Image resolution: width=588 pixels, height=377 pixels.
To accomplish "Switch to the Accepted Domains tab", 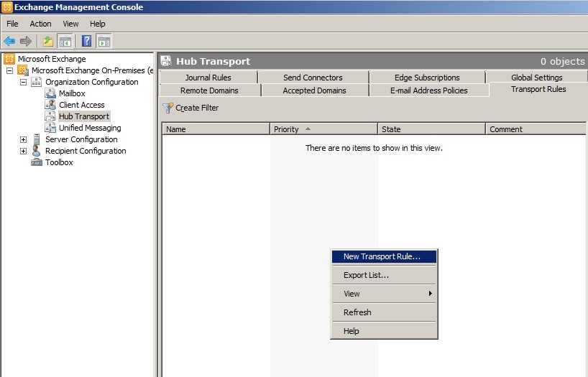I will tap(314, 90).
